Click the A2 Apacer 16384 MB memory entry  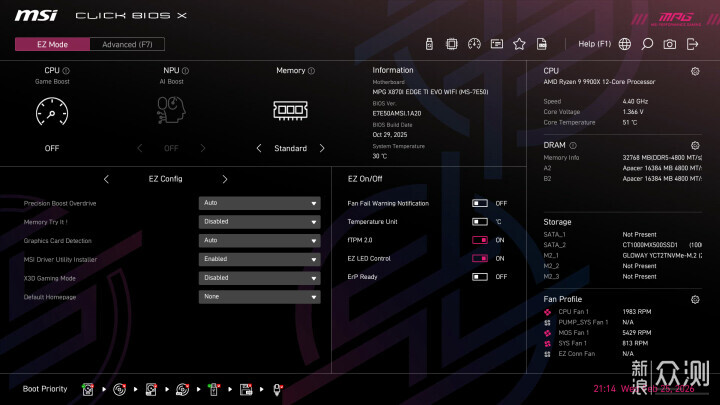coord(623,168)
